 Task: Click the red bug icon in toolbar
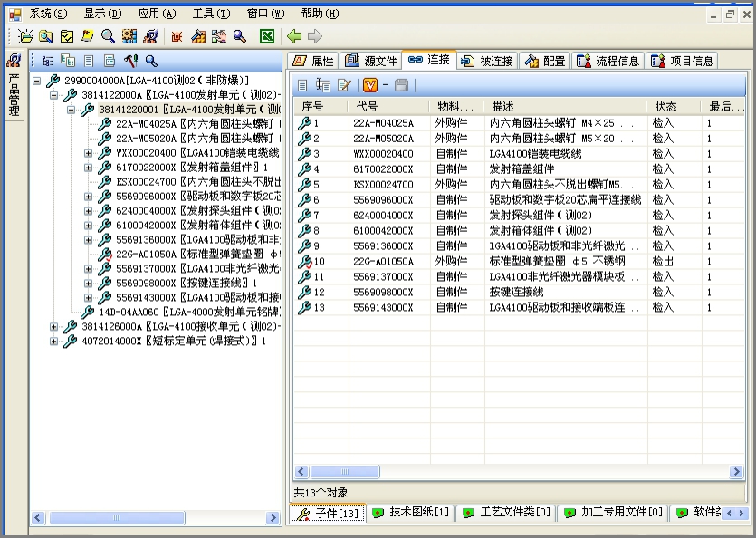tap(177, 36)
